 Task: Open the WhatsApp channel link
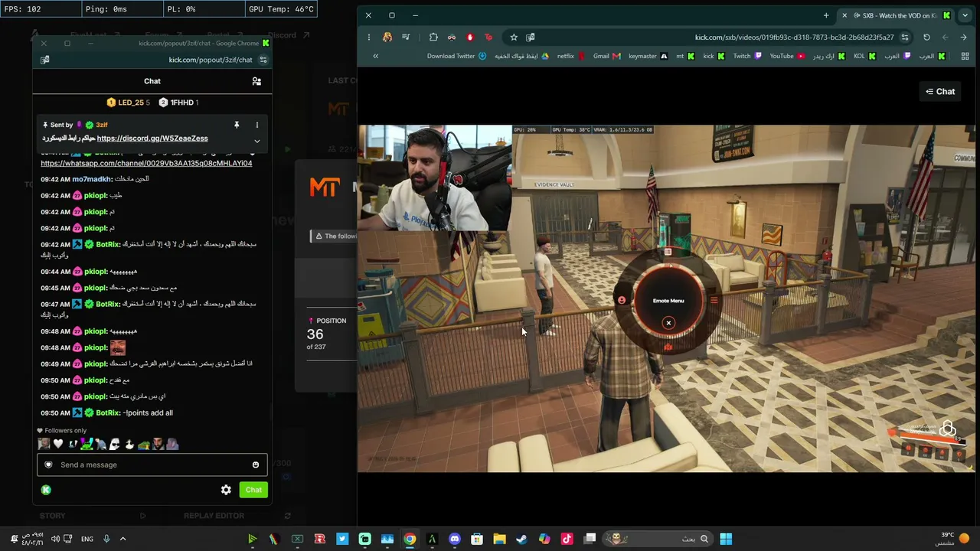pyautogui.click(x=146, y=163)
